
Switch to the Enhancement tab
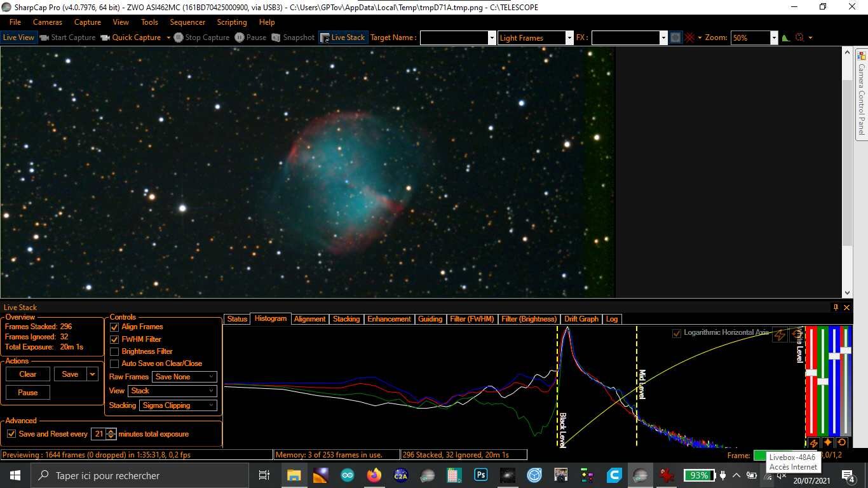pos(389,319)
